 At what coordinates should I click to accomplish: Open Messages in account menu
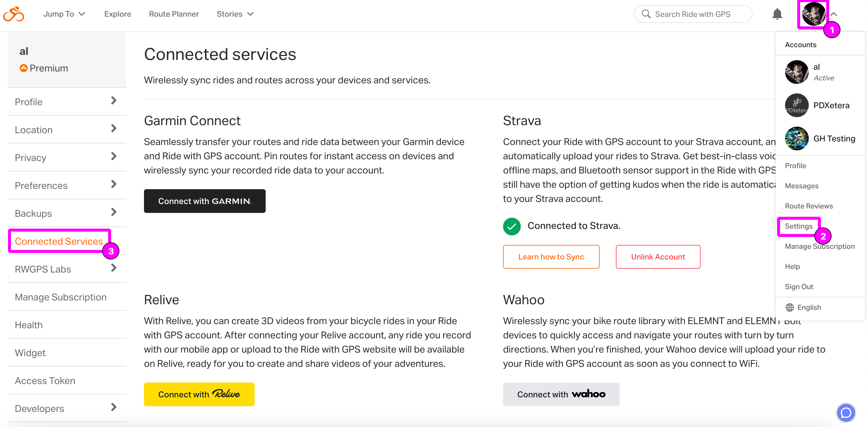(801, 186)
